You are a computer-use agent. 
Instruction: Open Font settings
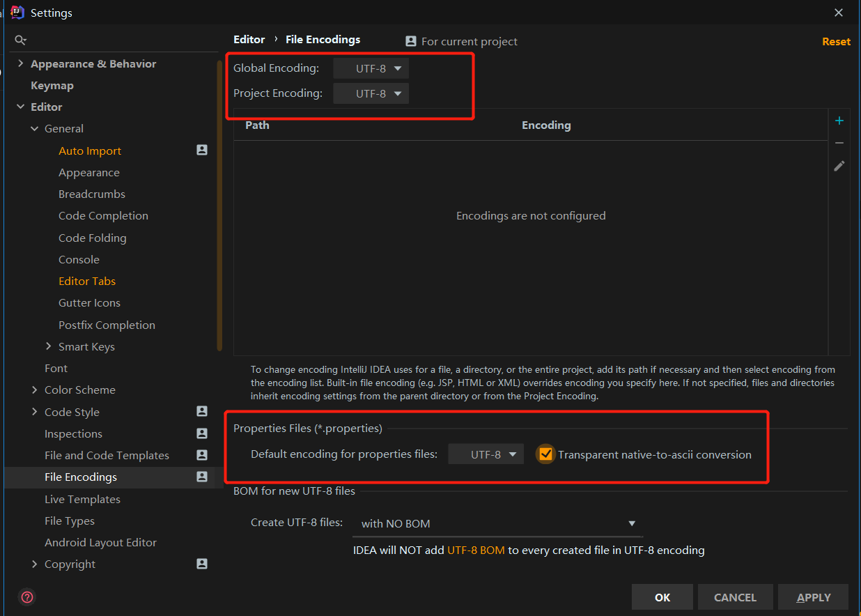pos(56,368)
